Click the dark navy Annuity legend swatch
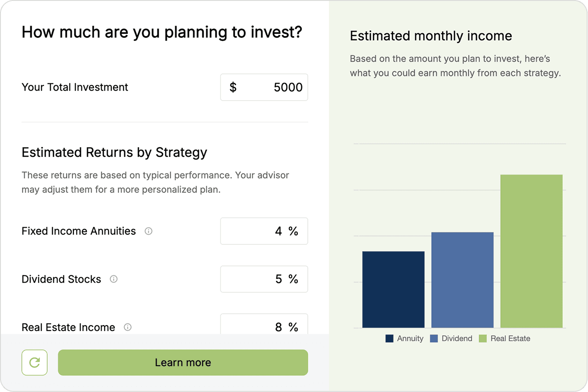Image resolution: width=588 pixels, height=392 pixels. coord(389,338)
